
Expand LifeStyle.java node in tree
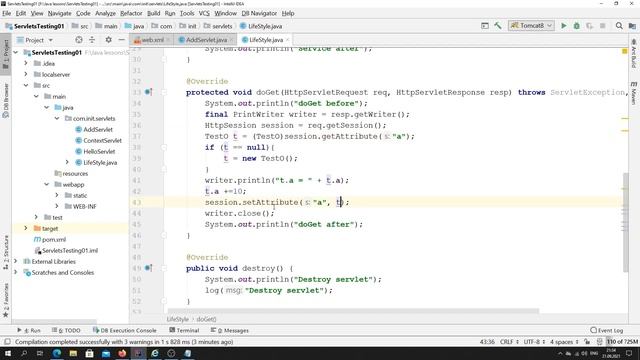coord(67,162)
